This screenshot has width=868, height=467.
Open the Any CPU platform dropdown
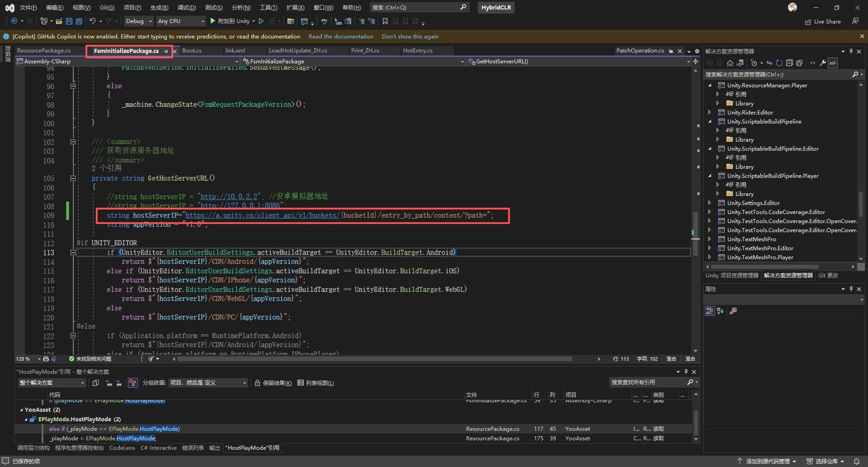click(x=181, y=21)
